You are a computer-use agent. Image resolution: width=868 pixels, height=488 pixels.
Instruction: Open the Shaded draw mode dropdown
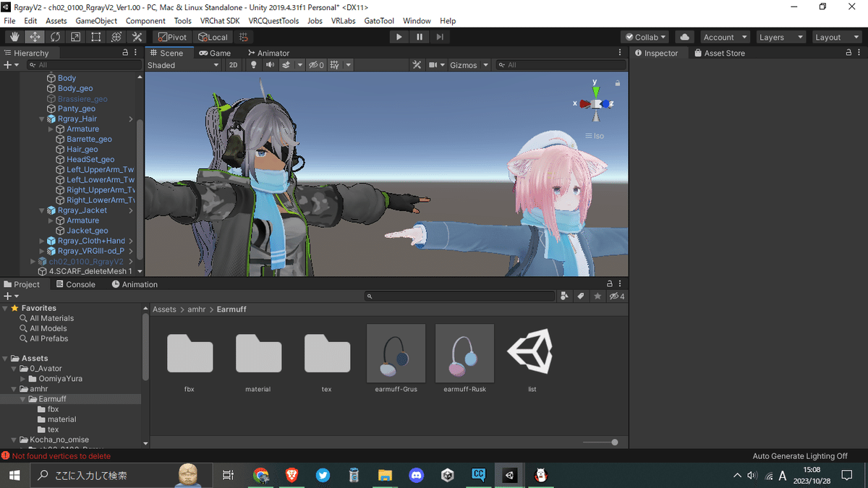coord(183,64)
